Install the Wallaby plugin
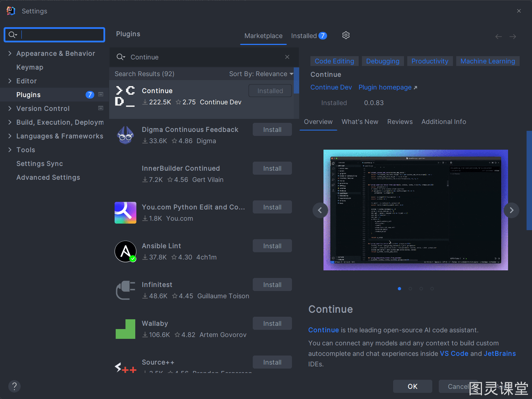Viewport: 532px width, 399px height. (x=272, y=324)
